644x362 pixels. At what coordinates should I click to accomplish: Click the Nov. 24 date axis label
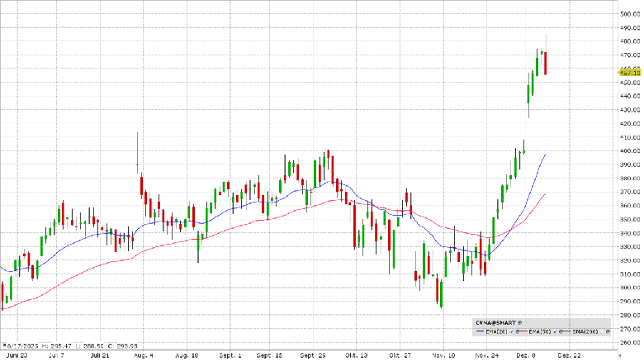pos(486,355)
